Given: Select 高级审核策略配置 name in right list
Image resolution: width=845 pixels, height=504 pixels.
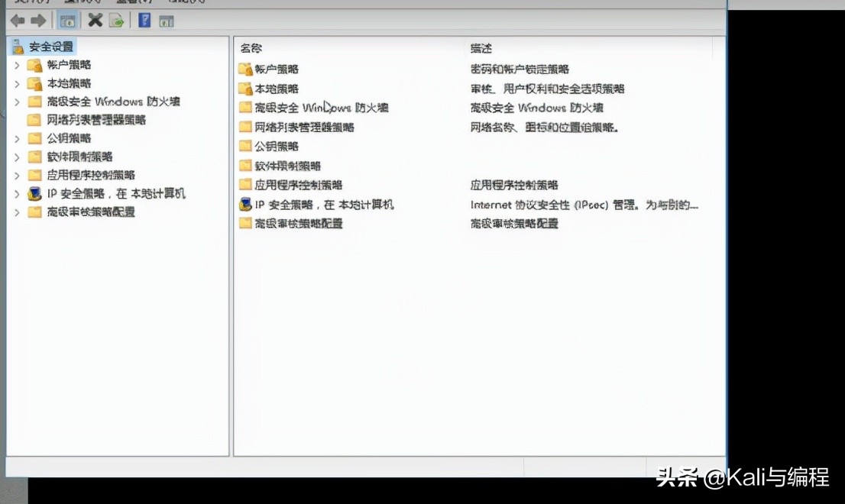Looking at the screenshot, I should [299, 223].
